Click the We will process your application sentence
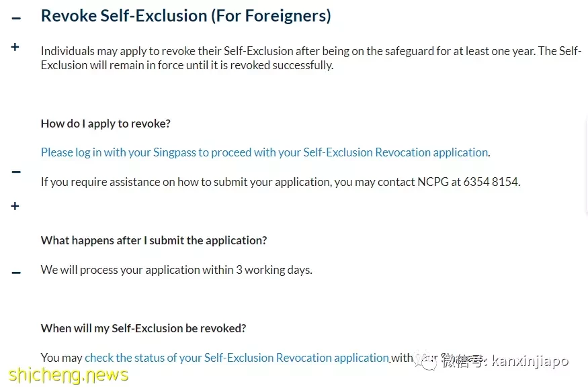Image resolution: width=588 pixels, height=388 pixels. (x=177, y=270)
